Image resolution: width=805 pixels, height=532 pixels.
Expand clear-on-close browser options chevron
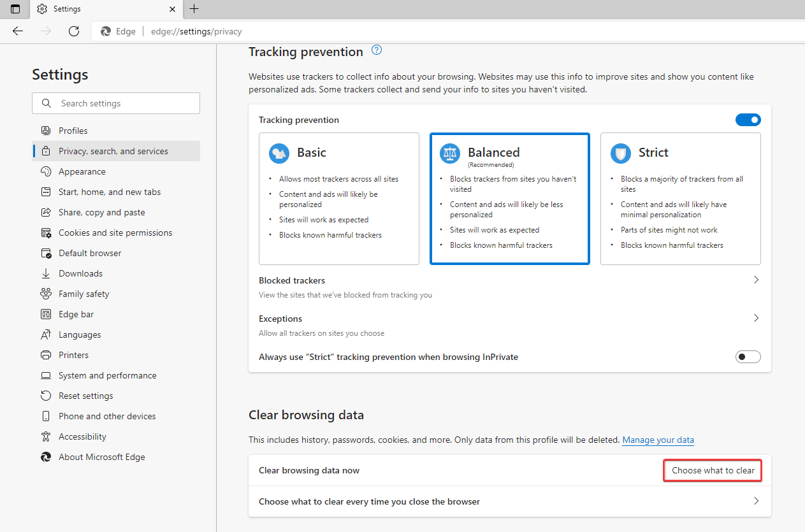pyautogui.click(x=756, y=501)
